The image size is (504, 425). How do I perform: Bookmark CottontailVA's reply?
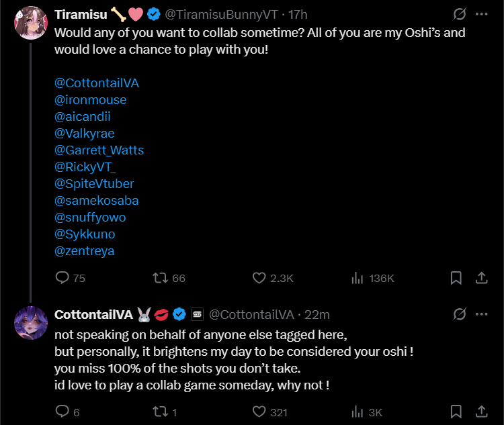point(456,411)
